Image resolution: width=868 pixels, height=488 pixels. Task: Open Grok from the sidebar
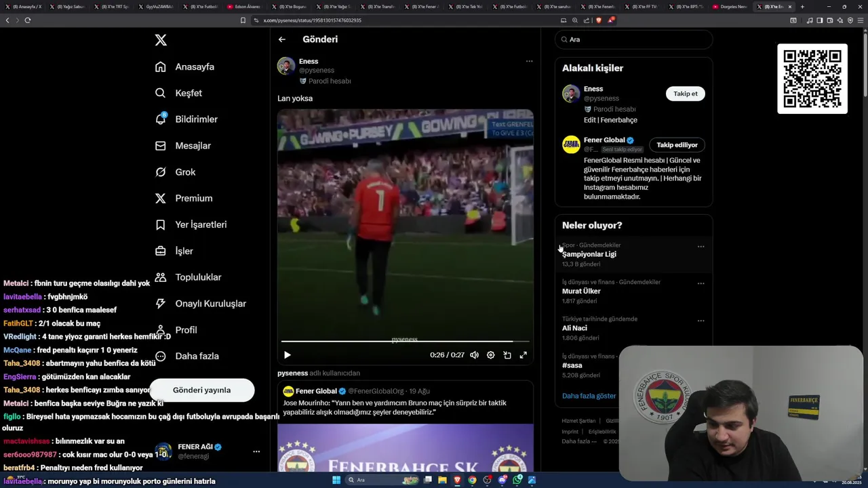click(x=175, y=172)
